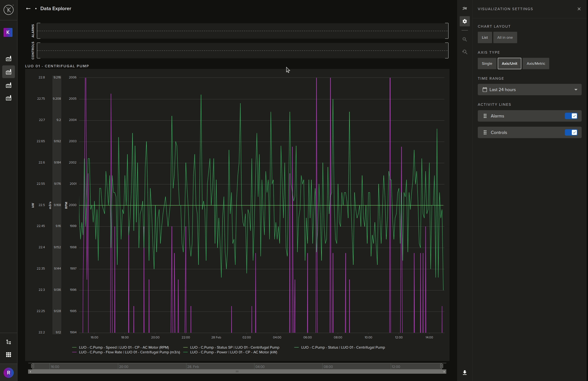Choose the All in one chart layout
The height and width of the screenshot is (381, 588).
[x=505, y=37]
